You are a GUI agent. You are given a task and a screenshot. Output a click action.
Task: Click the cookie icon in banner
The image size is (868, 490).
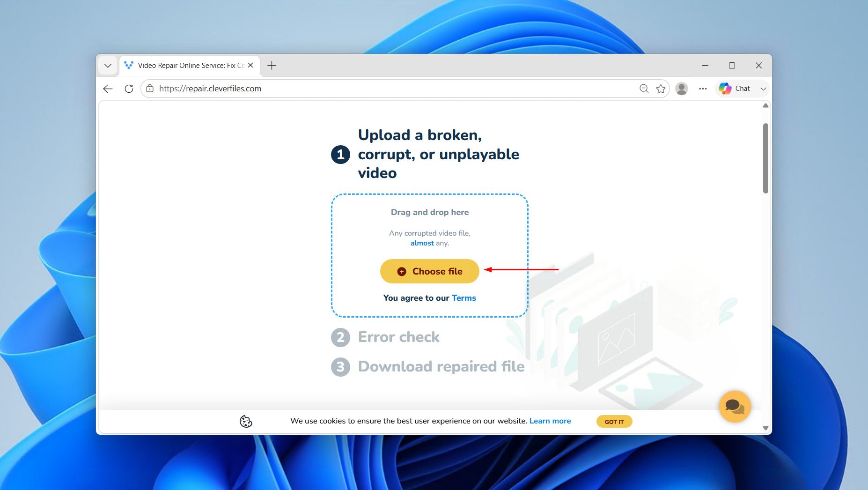pos(246,421)
